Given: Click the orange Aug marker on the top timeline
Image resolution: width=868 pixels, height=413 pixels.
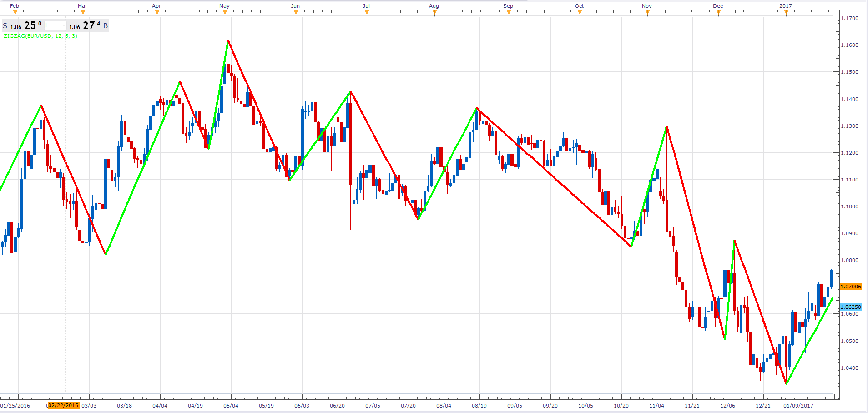Looking at the screenshot, I should tap(434, 13).
